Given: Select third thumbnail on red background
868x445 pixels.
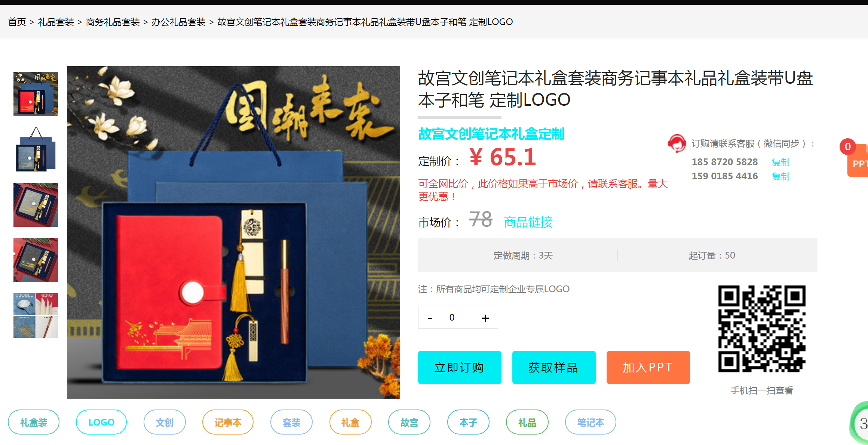Looking at the screenshot, I should pyautogui.click(x=36, y=204).
